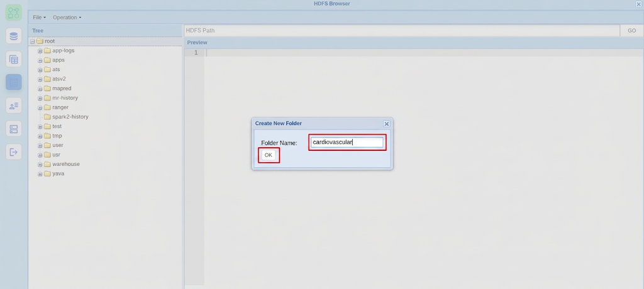Expand the ranger folder node

(x=40, y=107)
